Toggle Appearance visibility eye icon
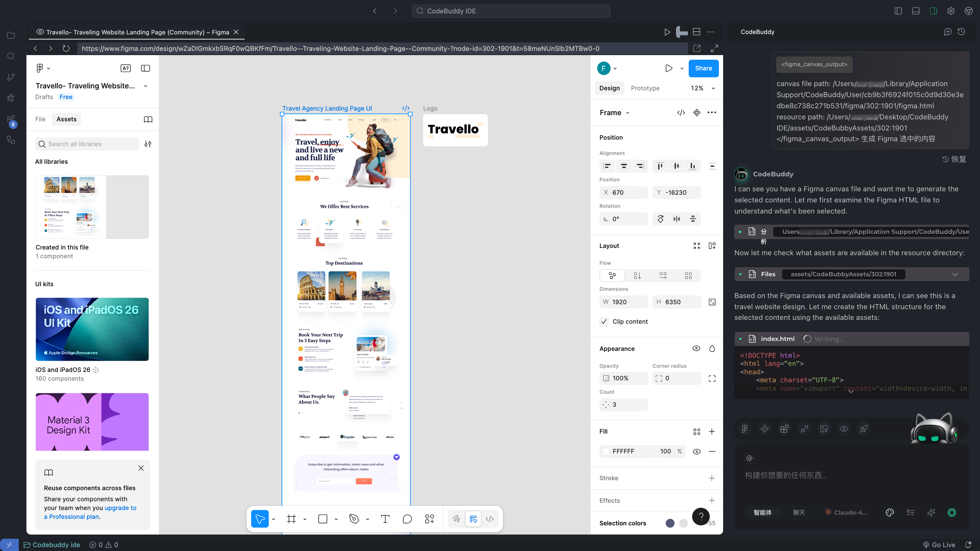 (x=696, y=349)
